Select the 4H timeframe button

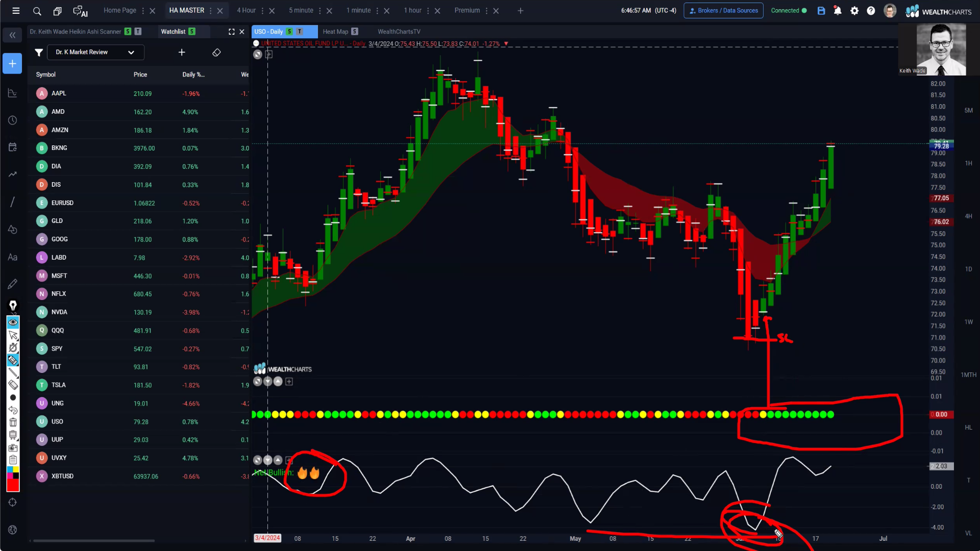(968, 216)
